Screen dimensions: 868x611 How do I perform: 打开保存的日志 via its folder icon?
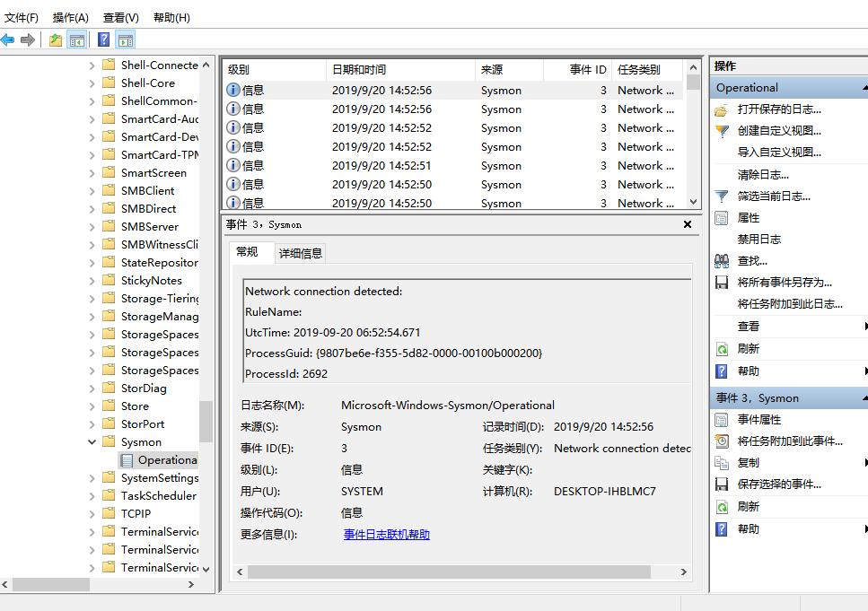click(723, 108)
